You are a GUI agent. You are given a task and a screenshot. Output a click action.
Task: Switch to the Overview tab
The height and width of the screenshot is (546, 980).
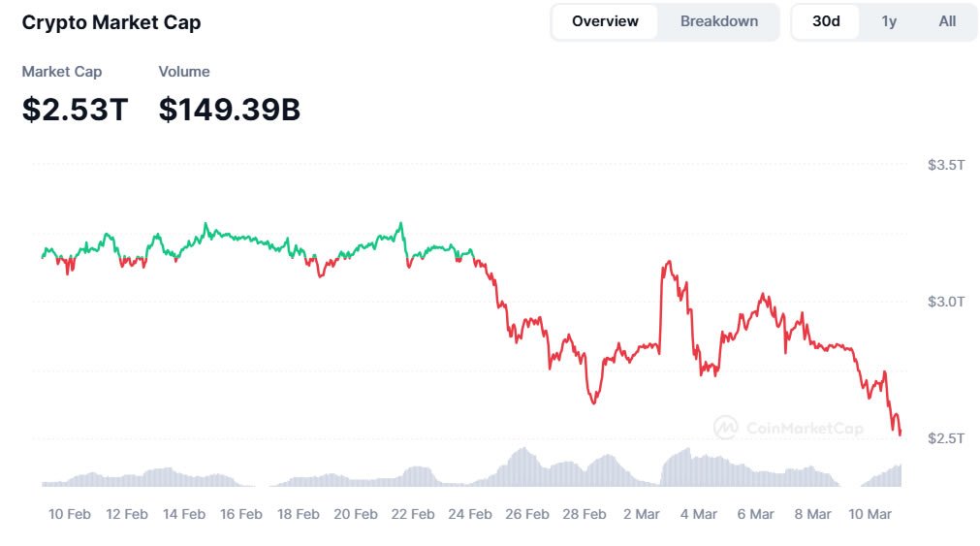pyautogui.click(x=605, y=21)
